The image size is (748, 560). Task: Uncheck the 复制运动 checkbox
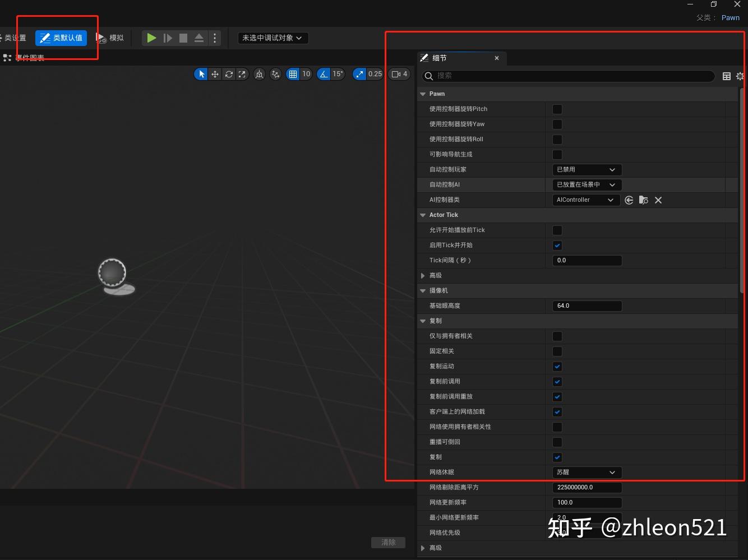click(x=557, y=366)
